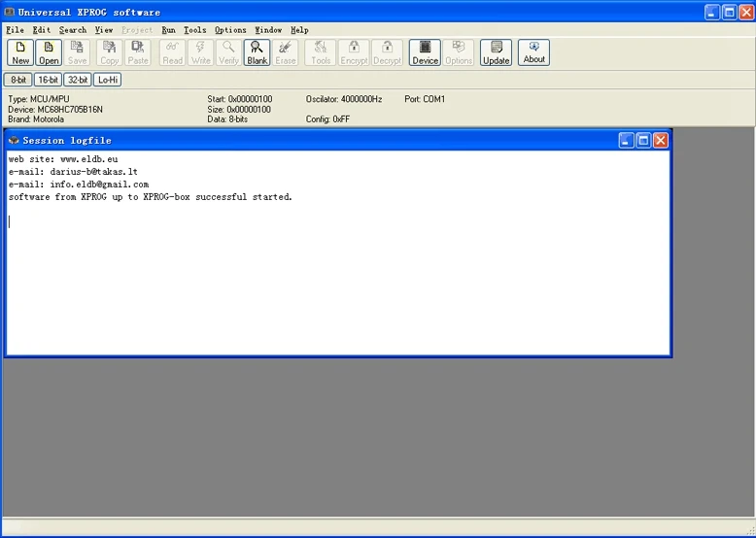Screen dimensions: 756x538
Task: Click the Read device icon
Action: click(x=173, y=52)
